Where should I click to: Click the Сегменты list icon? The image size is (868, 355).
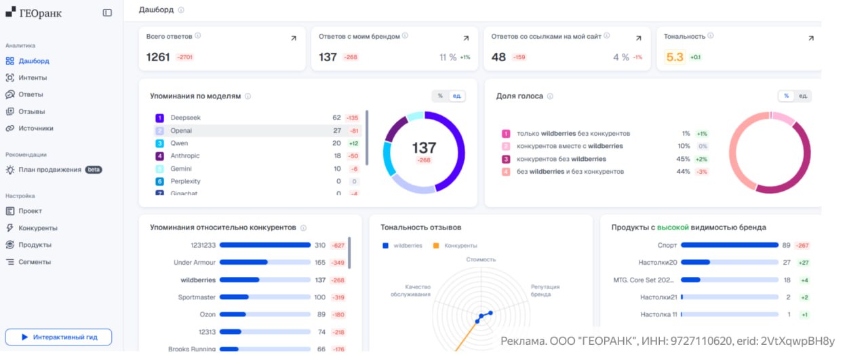click(x=10, y=262)
